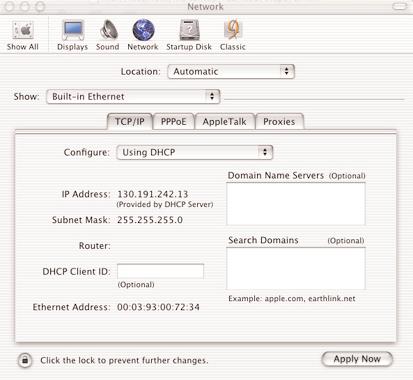Viewport: 413px width, 380px height.
Task: Open the Startup Disk icon
Action: 189,30
